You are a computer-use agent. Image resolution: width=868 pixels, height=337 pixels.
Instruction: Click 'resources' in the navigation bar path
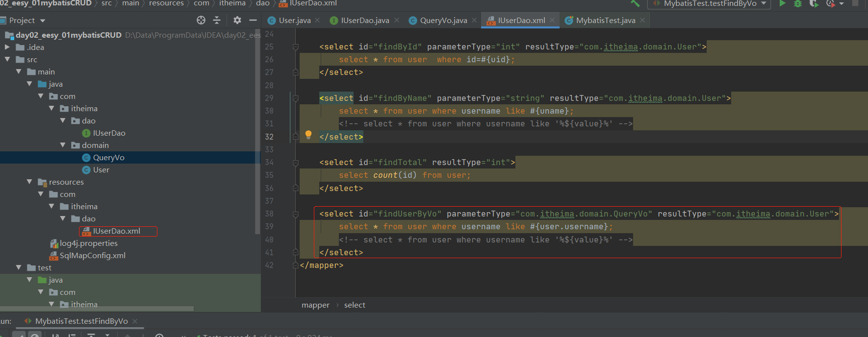coord(166,3)
